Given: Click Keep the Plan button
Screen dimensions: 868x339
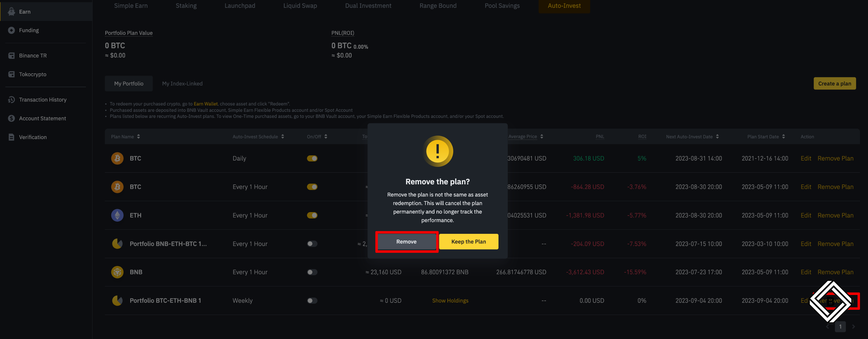Looking at the screenshot, I should (x=468, y=242).
